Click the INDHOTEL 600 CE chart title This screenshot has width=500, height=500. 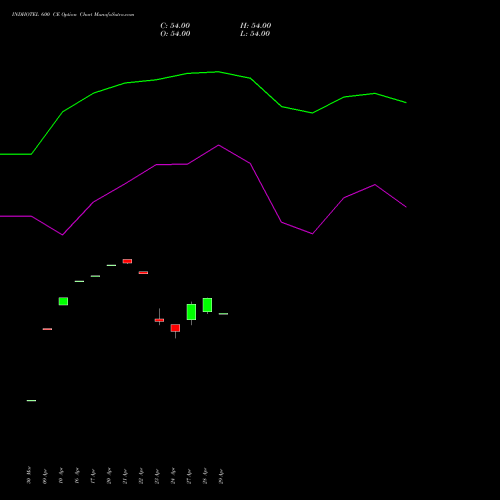(x=73, y=15)
